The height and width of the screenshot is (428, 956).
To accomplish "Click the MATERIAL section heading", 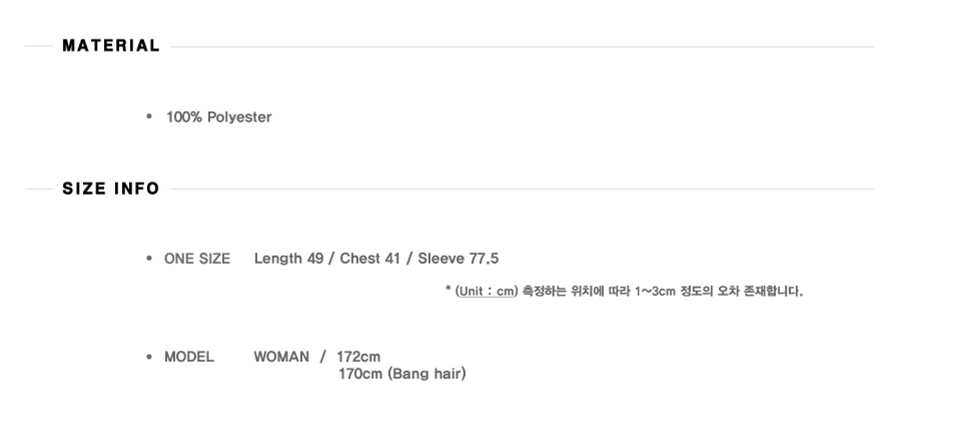I will coord(111,46).
